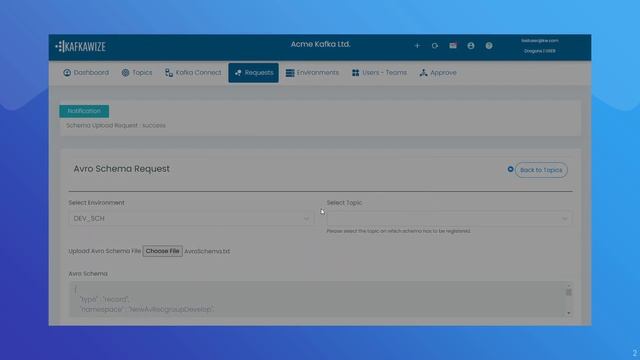Screen dimensions: 640x360
Task: Click the 'Schema Upload Request : success' message
Action: pos(116,125)
